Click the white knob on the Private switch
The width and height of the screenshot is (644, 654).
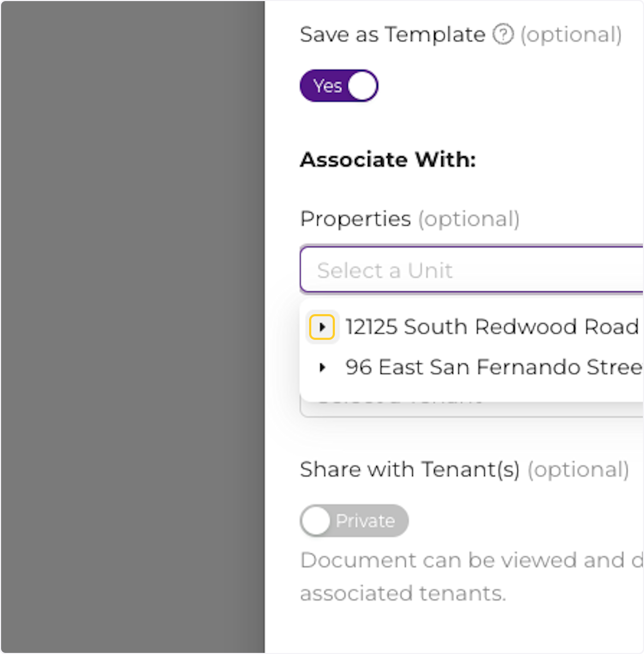[x=316, y=520]
